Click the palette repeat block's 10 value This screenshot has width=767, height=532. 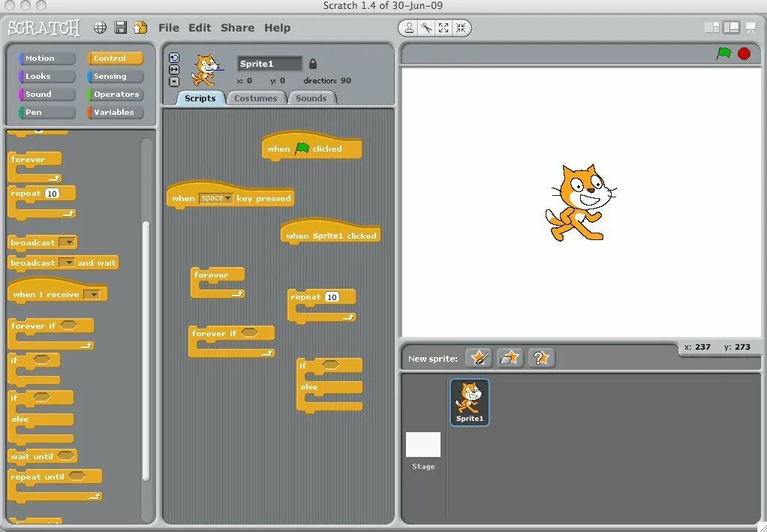(x=51, y=194)
